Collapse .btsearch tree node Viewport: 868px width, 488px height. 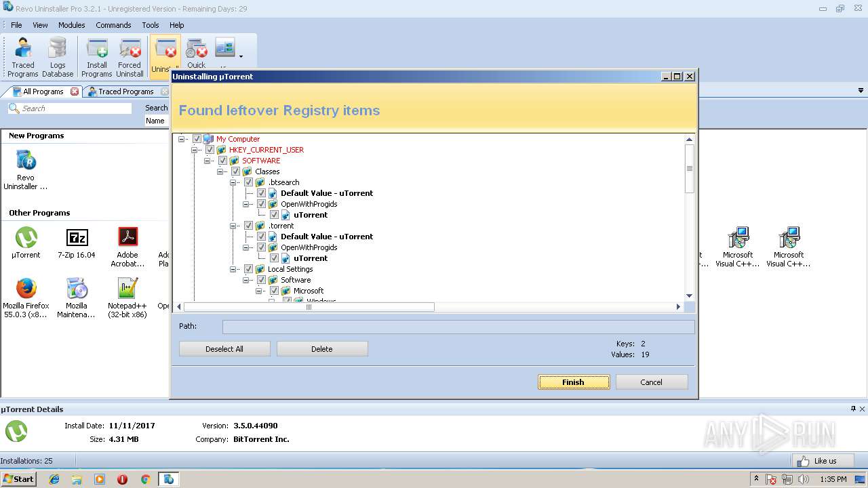click(x=233, y=182)
